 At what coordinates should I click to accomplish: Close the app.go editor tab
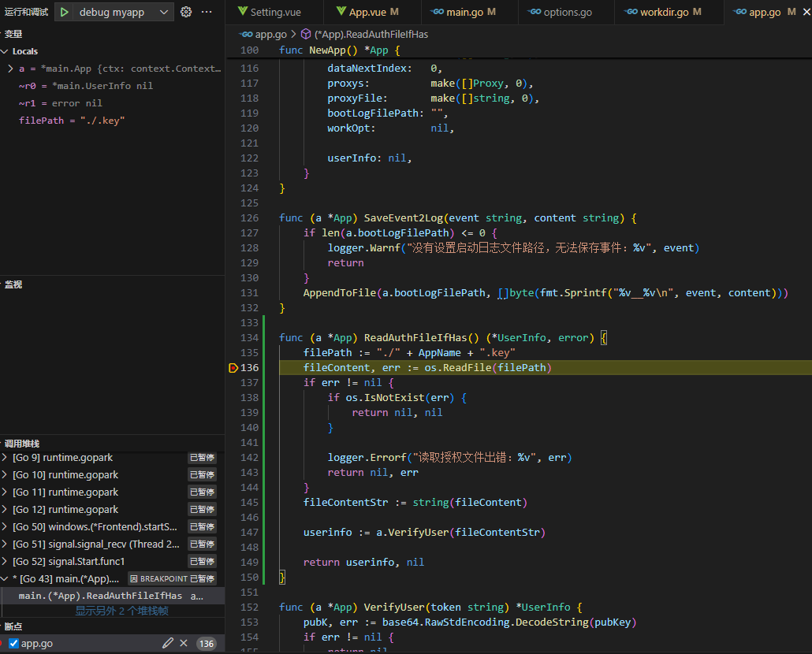[806, 12]
